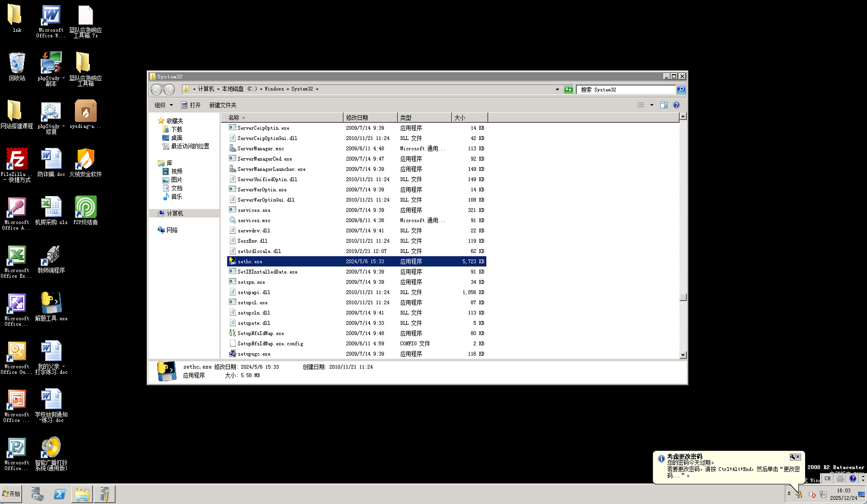The height and width of the screenshot is (504, 867).
Task: Toggle the preview pane icon
Action: click(664, 105)
